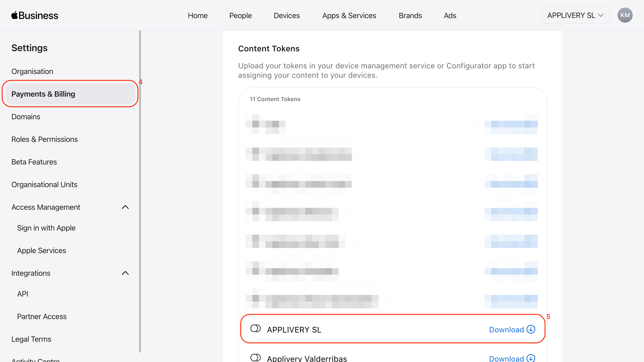
Task: Open the KM account avatar
Action: click(625, 15)
